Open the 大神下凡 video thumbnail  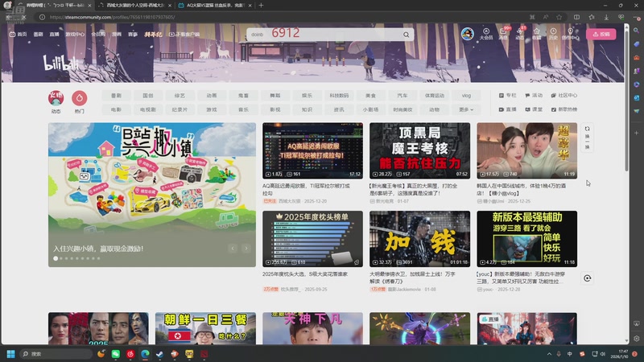click(x=312, y=328)
